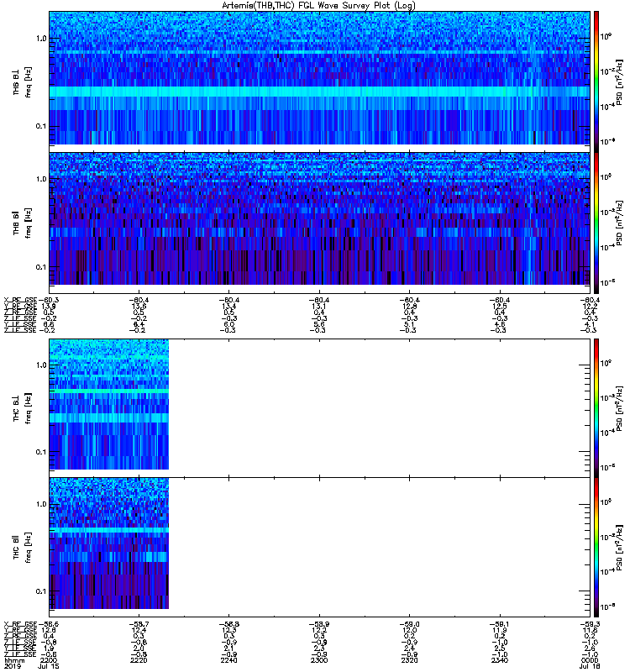The width and height of the screenshot is (630, 672).
Task: Click the "-58.6" X_RE_GSE value
Action: click(49, 624)
